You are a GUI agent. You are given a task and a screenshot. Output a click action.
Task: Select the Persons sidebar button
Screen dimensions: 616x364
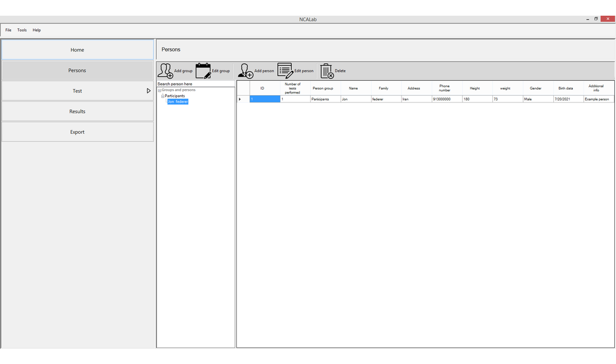[x=77, y=71]
